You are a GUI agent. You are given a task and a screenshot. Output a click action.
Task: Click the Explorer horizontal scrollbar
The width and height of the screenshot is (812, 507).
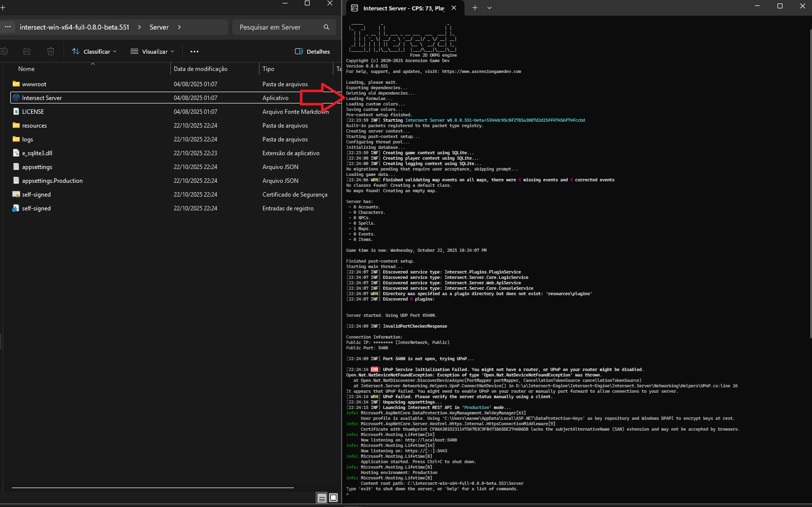click(153, 488)
